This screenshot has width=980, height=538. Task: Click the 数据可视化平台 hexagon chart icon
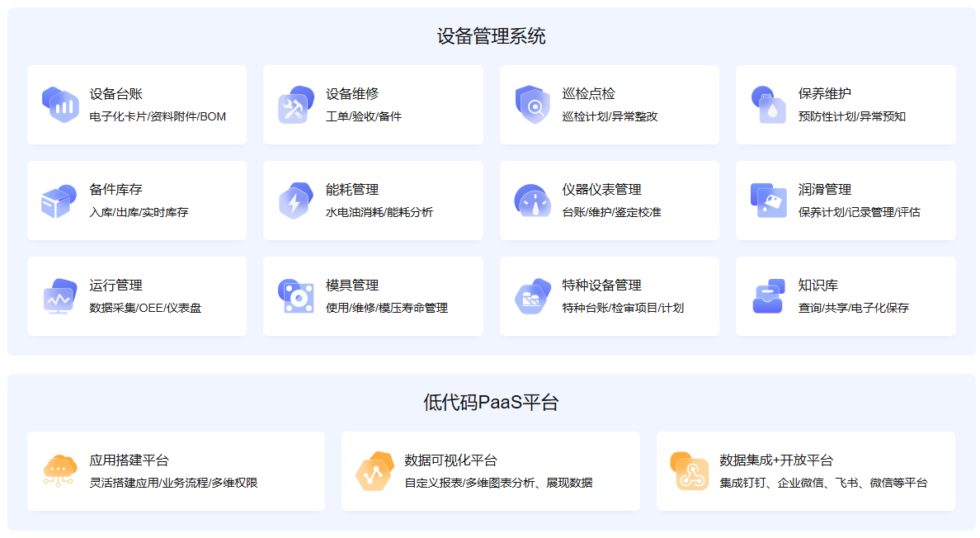click(375, 471)
